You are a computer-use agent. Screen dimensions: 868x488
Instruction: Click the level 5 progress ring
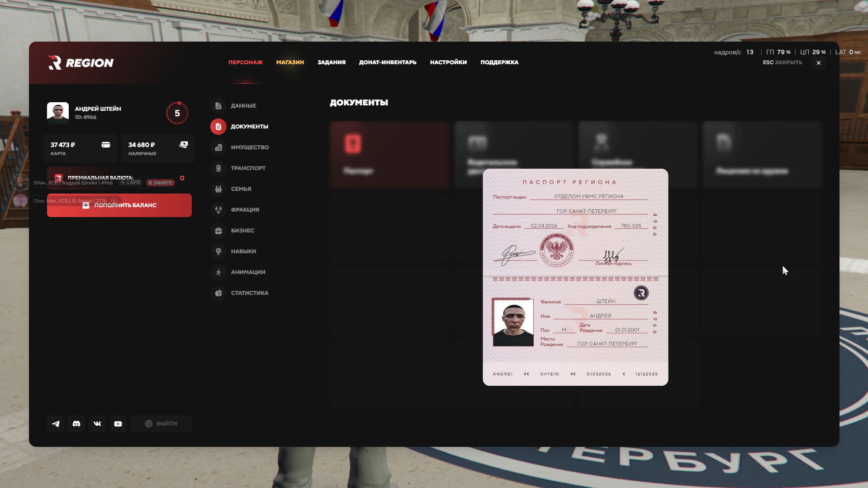177,113
